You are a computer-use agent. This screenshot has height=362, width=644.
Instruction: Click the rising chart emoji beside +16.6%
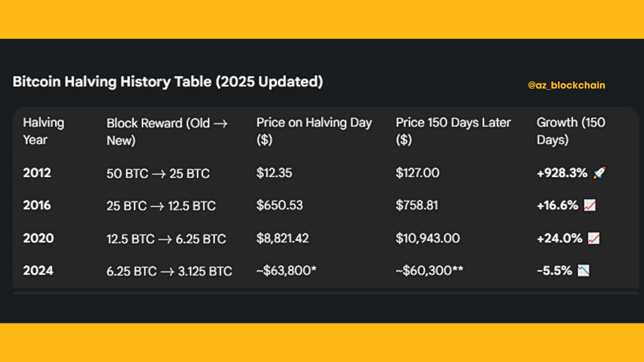tap(590, 205)
